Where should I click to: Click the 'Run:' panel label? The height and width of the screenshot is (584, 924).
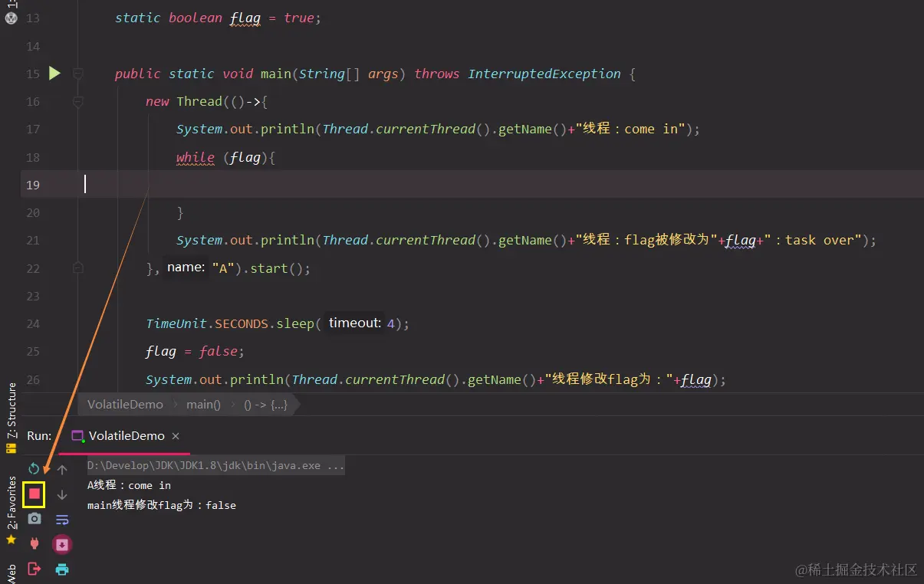pyautogui.click(x=39, y=435)
